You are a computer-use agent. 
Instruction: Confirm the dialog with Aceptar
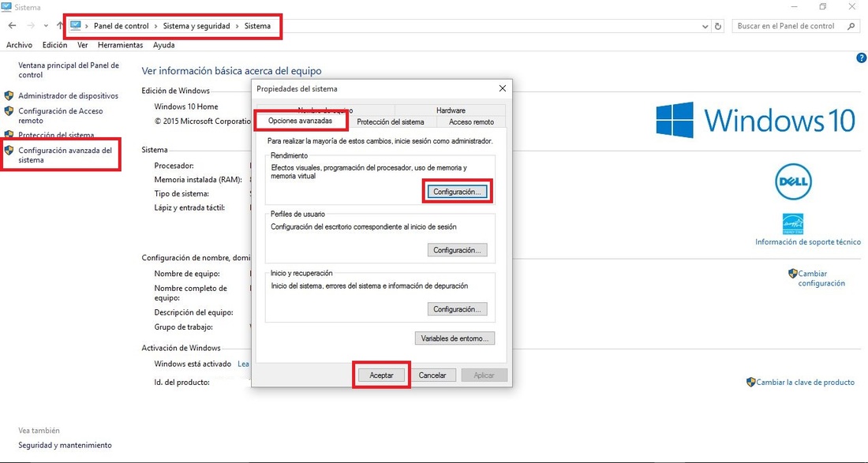381,375
